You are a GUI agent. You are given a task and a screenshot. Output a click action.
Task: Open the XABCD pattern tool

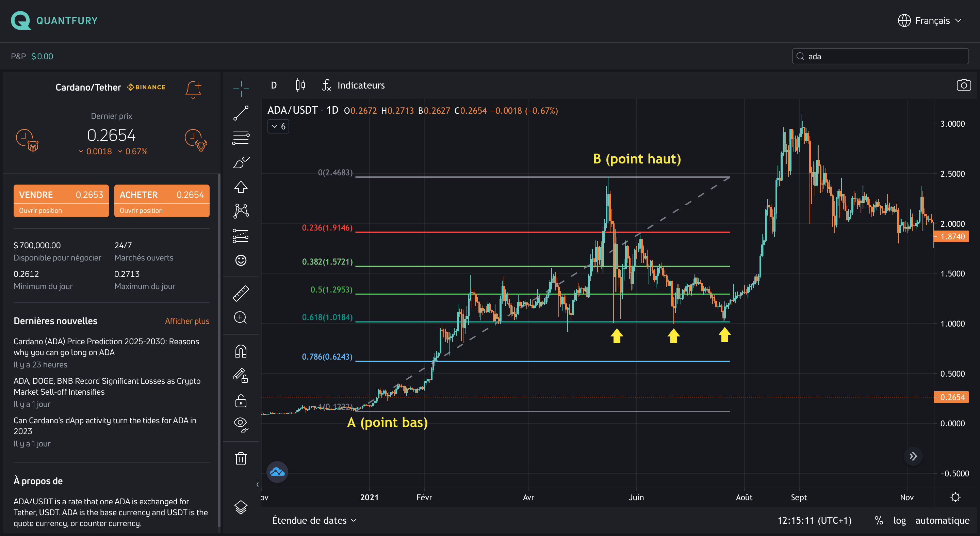click(x=241, y=210)
